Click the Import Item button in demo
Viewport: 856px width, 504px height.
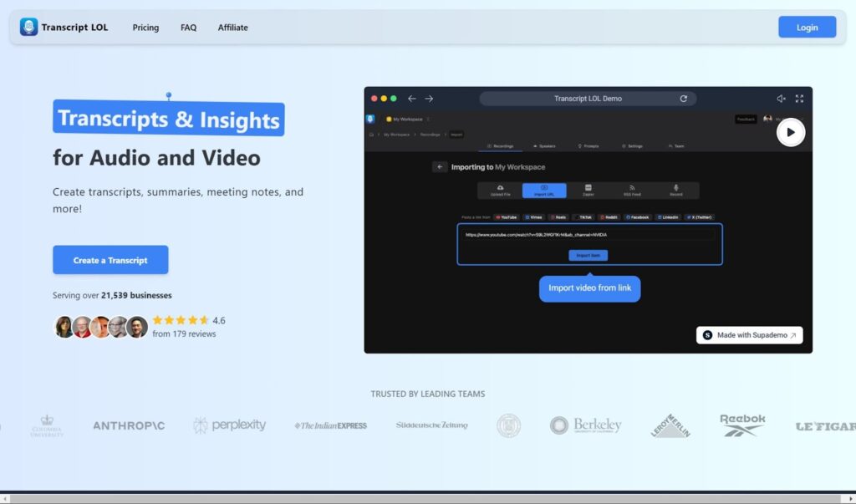588,255
